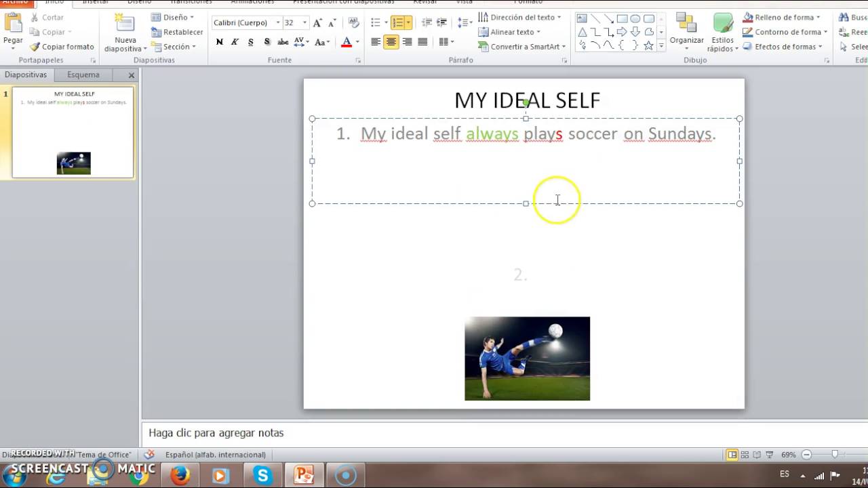Open font size 32 dropdown
The image size is (868, 488).
click(304, 23)
